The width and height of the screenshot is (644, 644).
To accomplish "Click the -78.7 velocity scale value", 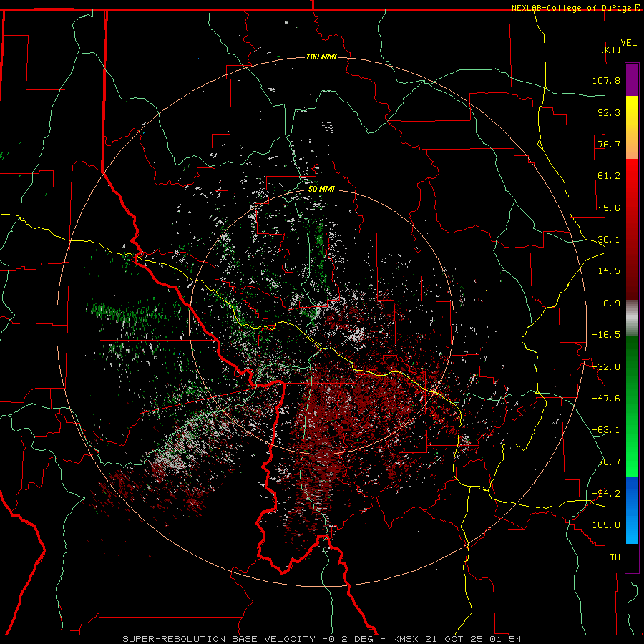I will tap(606, 462).
